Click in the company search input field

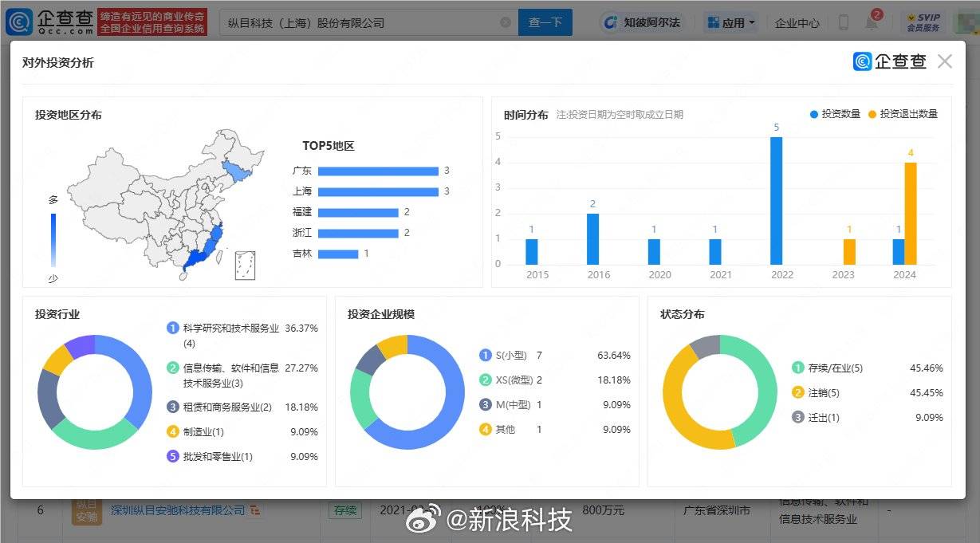(359, 22)
